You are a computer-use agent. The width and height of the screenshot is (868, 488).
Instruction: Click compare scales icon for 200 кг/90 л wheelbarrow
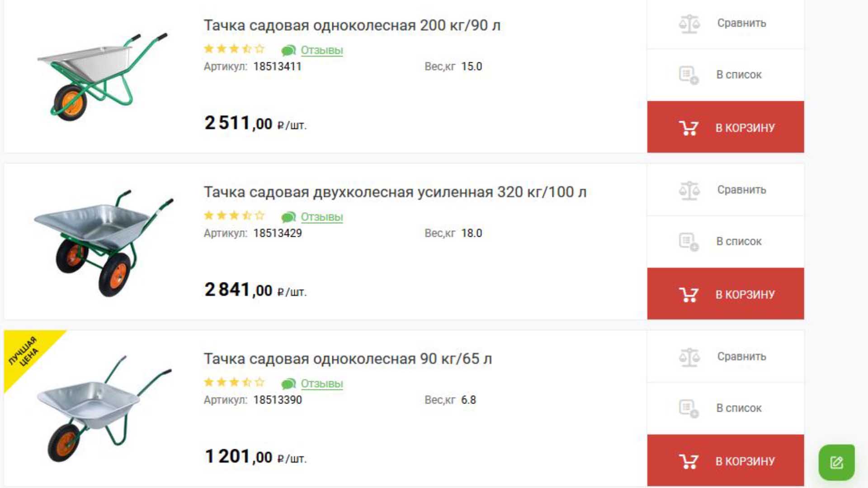689,23
